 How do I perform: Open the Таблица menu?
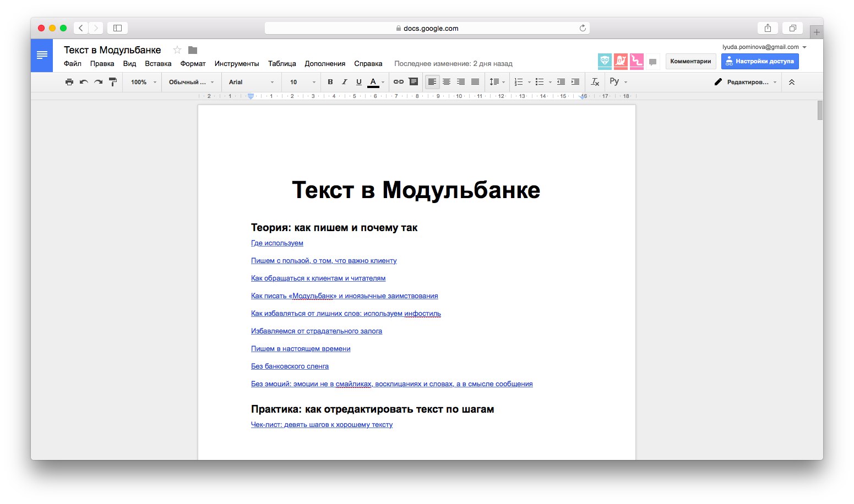[282, 63]
